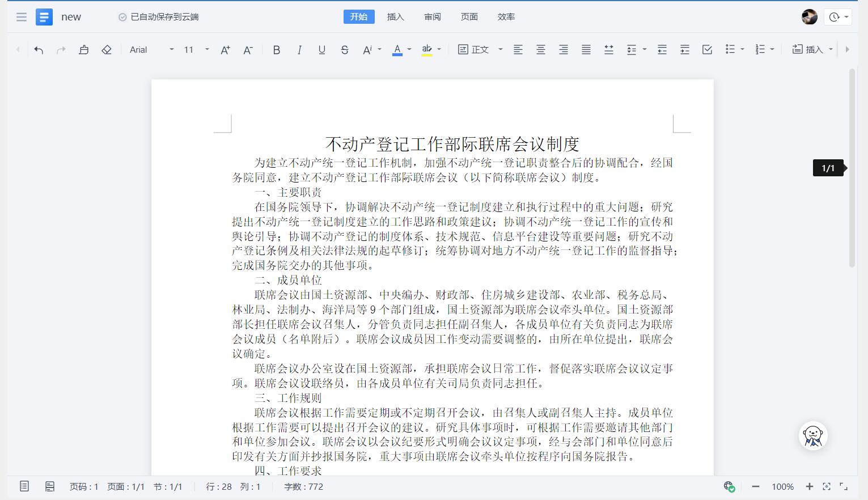Select the format painter tool
Image resolution: width=868 pixels, height=500 pixels.
coord(83,50)
